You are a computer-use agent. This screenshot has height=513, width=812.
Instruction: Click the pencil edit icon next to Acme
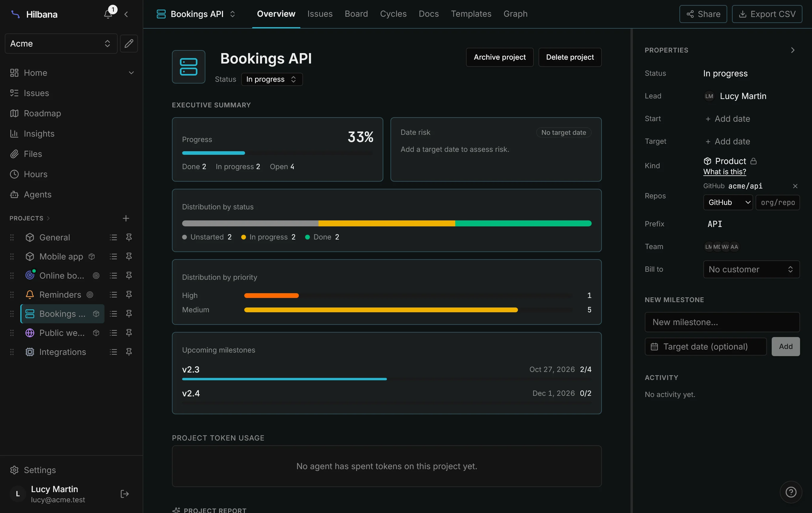129,44
